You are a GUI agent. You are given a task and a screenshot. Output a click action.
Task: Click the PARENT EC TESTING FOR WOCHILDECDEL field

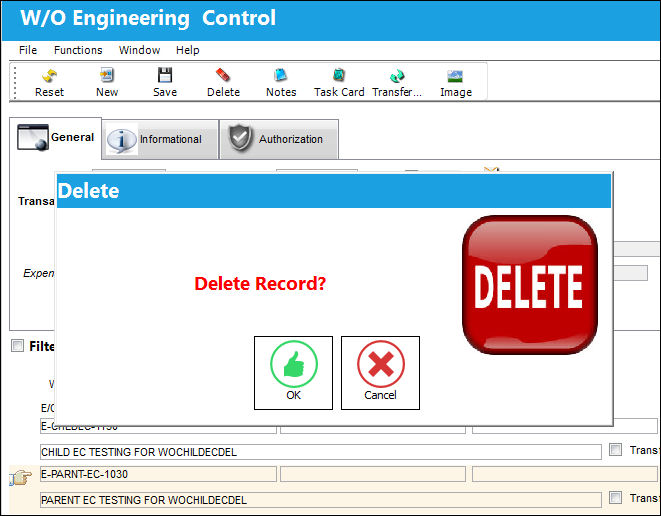pyautogui.click(x=321, y=500)
